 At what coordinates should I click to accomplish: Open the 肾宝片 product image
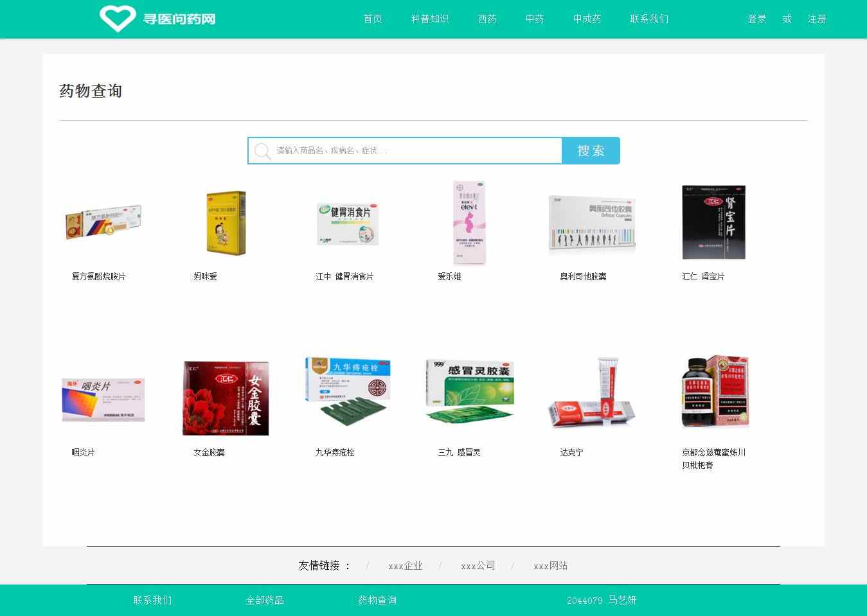(x=713, y=222)
